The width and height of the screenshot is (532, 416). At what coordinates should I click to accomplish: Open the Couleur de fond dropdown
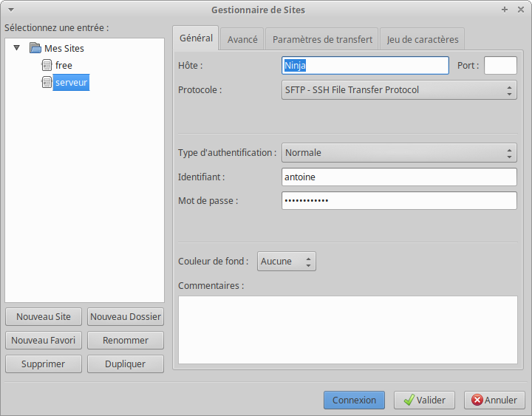pyautogui.click(x=287, y=262)
